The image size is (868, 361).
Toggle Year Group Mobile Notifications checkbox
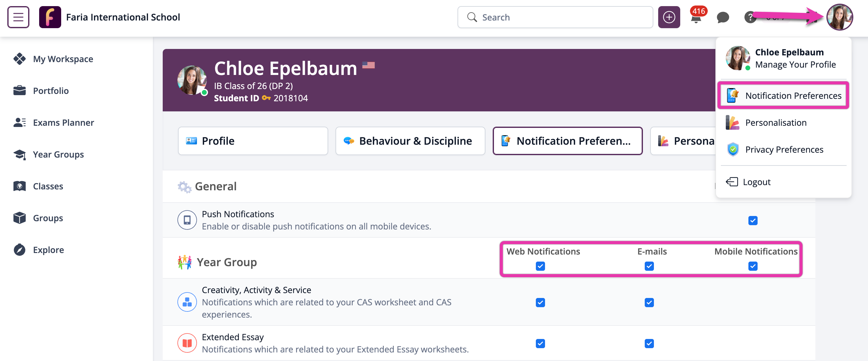(x=753, y=266)
